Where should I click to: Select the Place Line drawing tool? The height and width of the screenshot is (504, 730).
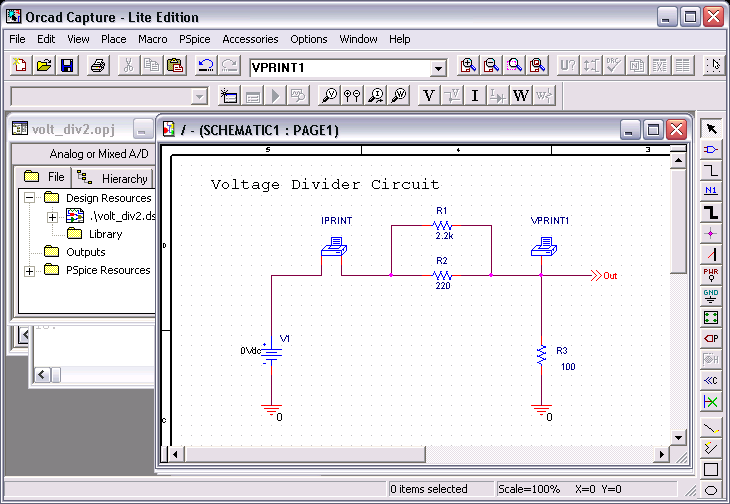click(711, 427)
